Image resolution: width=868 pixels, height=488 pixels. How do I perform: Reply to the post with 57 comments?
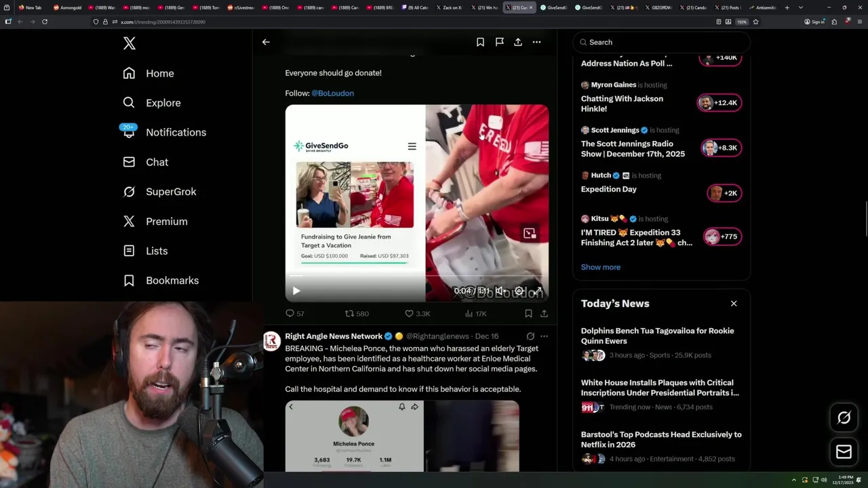click(x=295, y=314)
